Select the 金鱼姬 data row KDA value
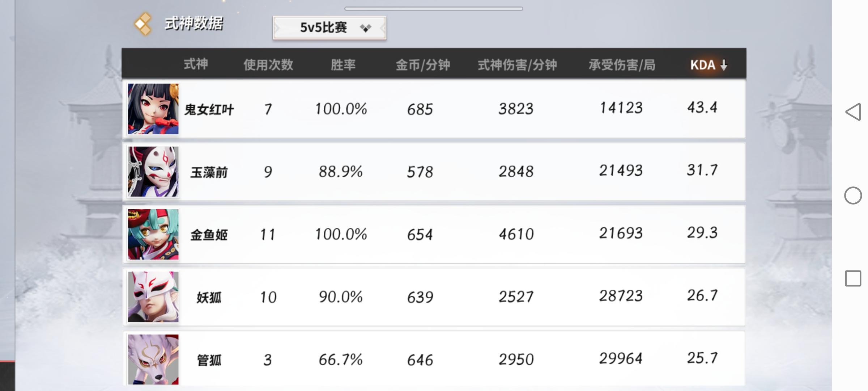 702,233
